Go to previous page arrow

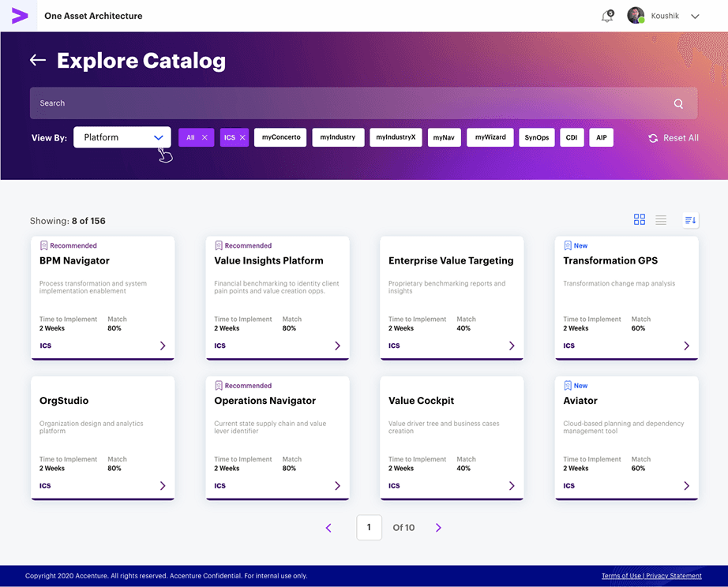(328, 528)
